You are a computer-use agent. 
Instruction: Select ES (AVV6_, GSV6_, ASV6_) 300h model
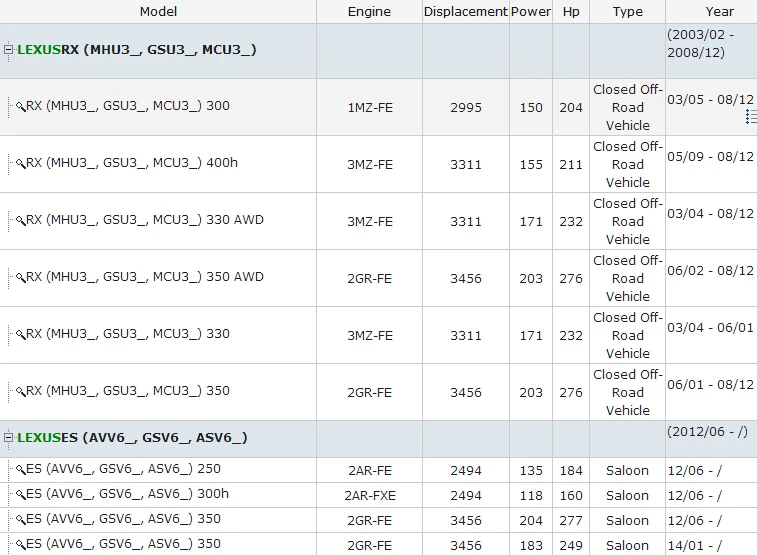click(x=127, y=494)
